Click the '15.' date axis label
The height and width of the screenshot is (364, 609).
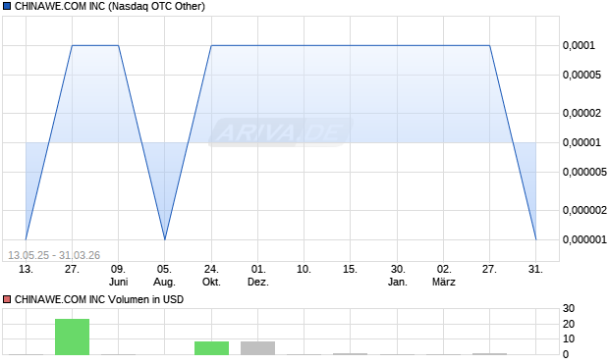pos(350,269)
